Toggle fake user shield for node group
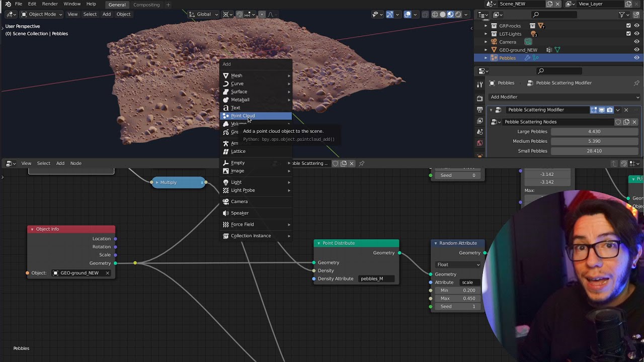644x362 pixels. tap(618, 122)
